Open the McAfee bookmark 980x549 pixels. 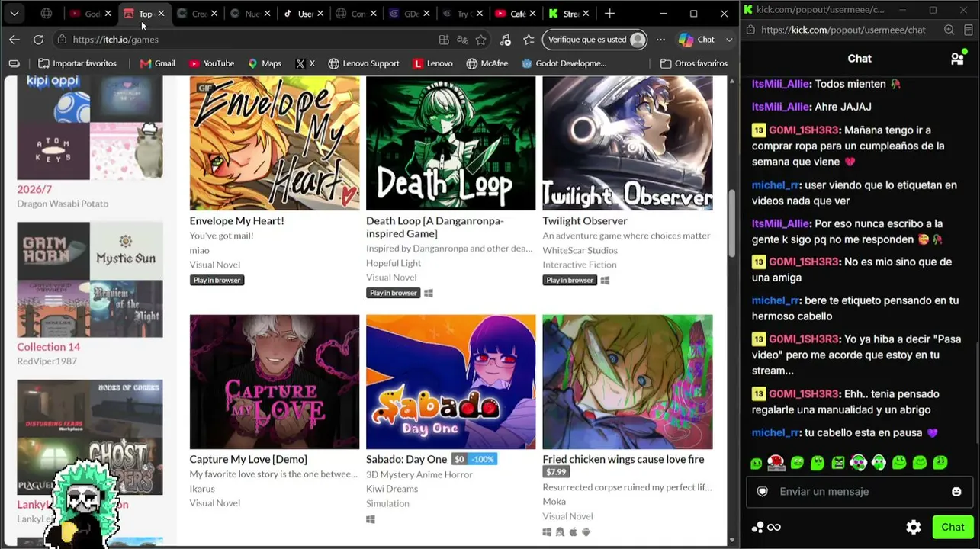487,63
